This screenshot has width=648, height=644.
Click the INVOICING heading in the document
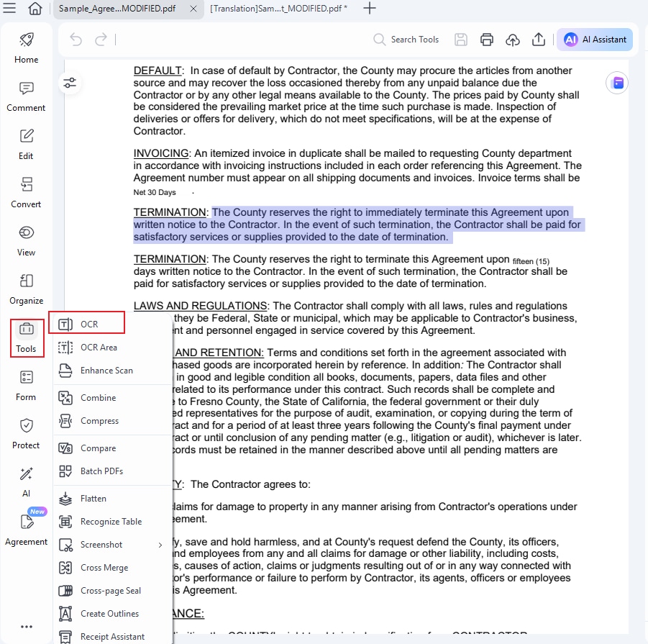coord(161,153)
